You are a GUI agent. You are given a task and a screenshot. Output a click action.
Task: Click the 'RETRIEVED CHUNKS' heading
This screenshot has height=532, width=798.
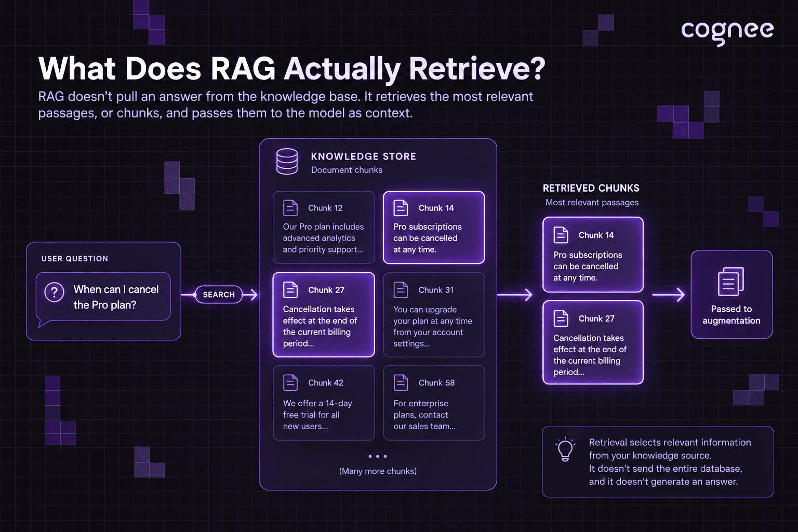[591, 188]
